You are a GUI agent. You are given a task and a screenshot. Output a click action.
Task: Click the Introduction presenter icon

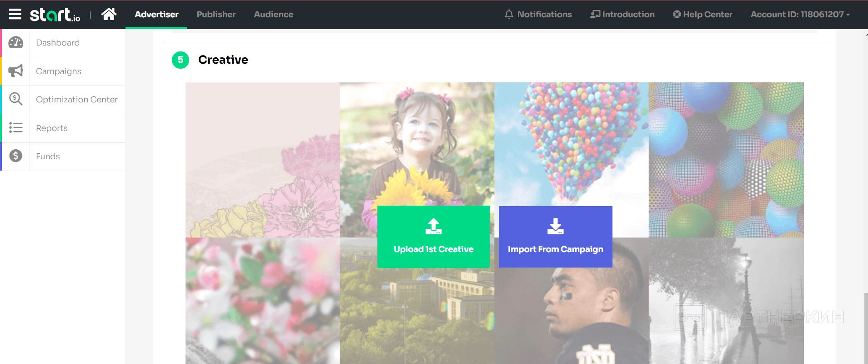[595, 15]
